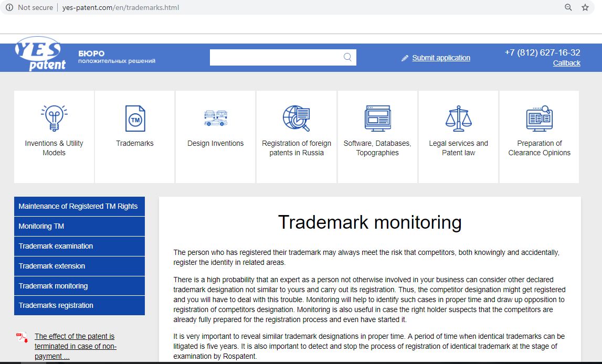Click the TM document Trademarks icon
602x364 pixels.
[x=135, y=119]
